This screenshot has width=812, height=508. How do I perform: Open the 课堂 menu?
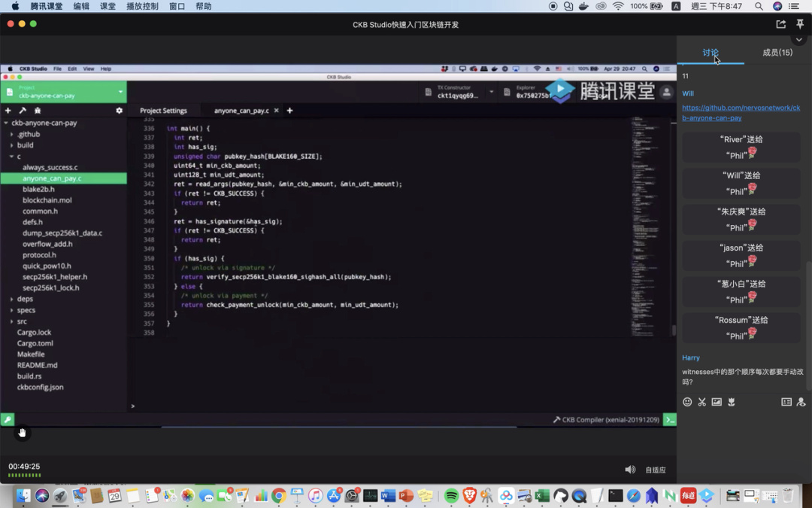coord(108,6)
